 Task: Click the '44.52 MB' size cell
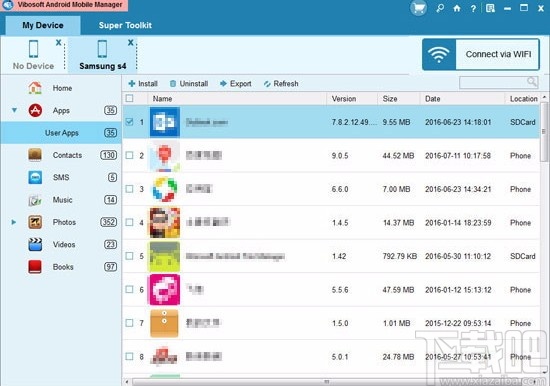tap(398, 155)
